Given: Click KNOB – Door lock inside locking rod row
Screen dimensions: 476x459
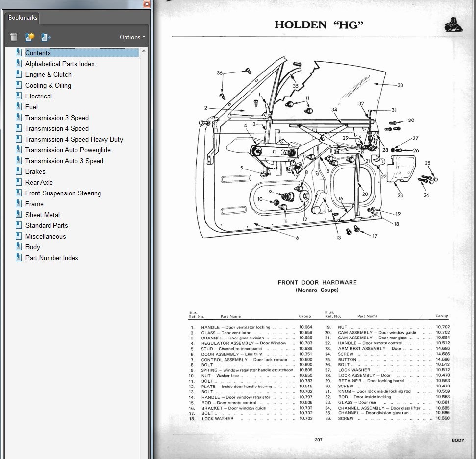Looking at the screenshot, I should 387,392.
